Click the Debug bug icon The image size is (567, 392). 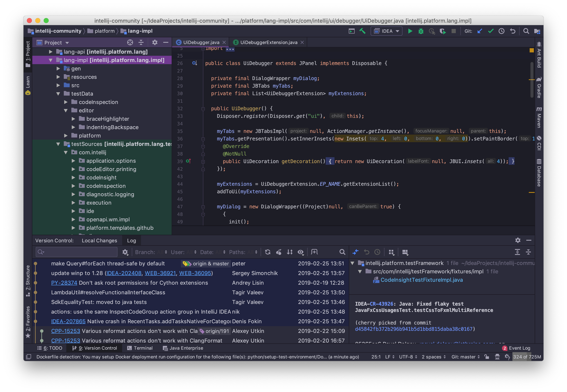(x=421, y=31)
